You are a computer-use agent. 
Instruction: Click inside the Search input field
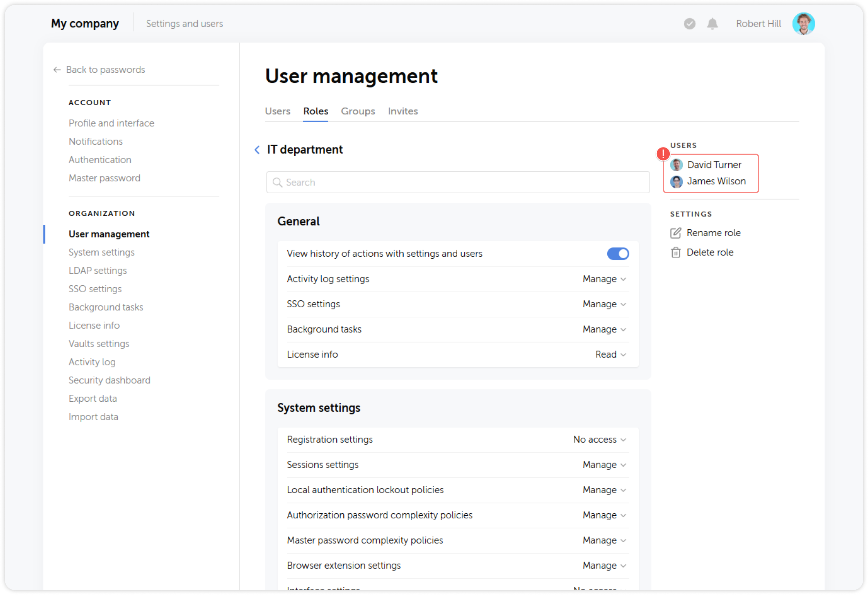click(x=409, y=182)
